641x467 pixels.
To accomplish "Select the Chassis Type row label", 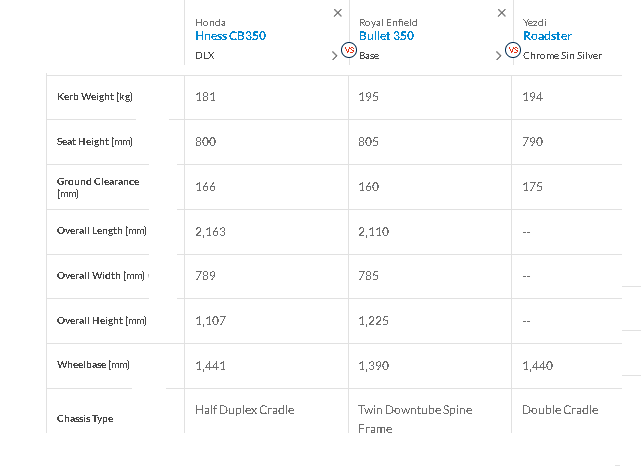I will (x=85, y=419).
